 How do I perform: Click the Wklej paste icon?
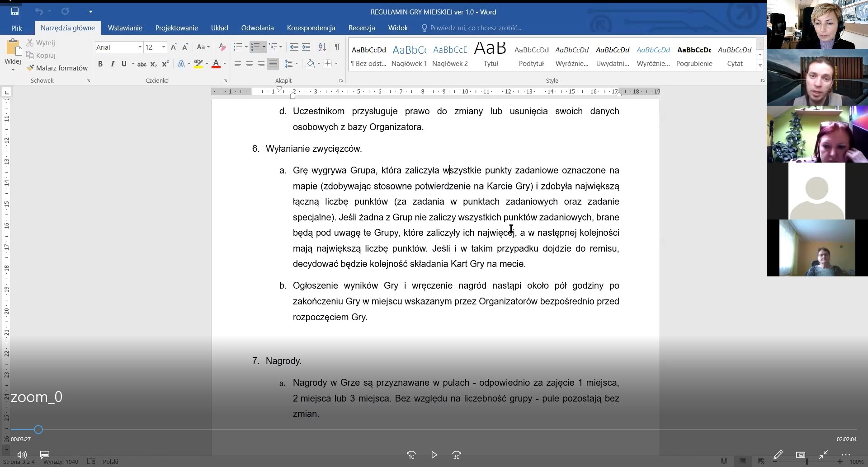click(13, 47)
